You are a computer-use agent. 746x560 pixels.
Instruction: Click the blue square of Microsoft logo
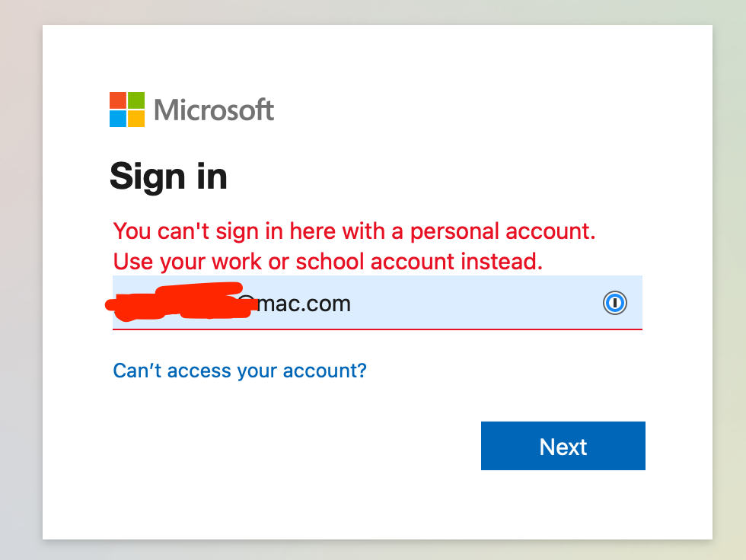[x=117, y=119]
